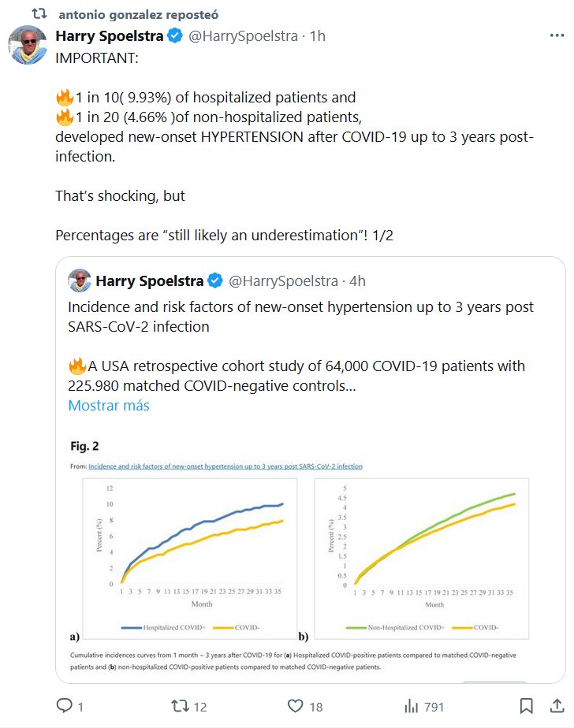Viewport: 574px width, 728px height.
Task: Click the verified badge beside the top author name
Action: 176,36
